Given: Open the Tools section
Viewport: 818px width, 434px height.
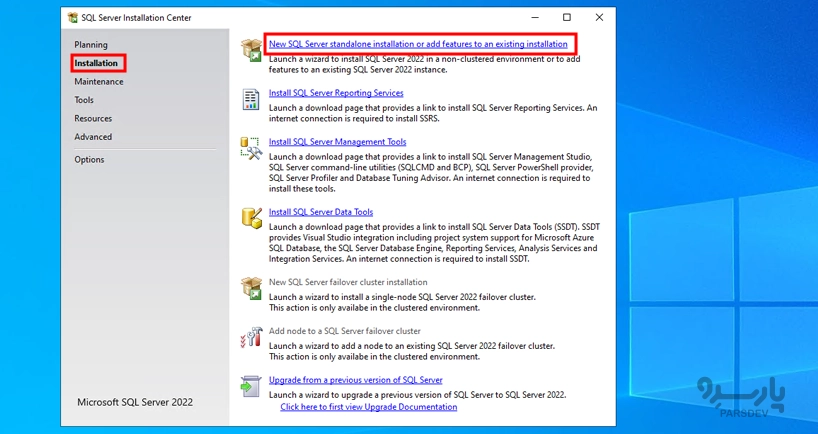Looking at the screenshot, I should point(84,100).
